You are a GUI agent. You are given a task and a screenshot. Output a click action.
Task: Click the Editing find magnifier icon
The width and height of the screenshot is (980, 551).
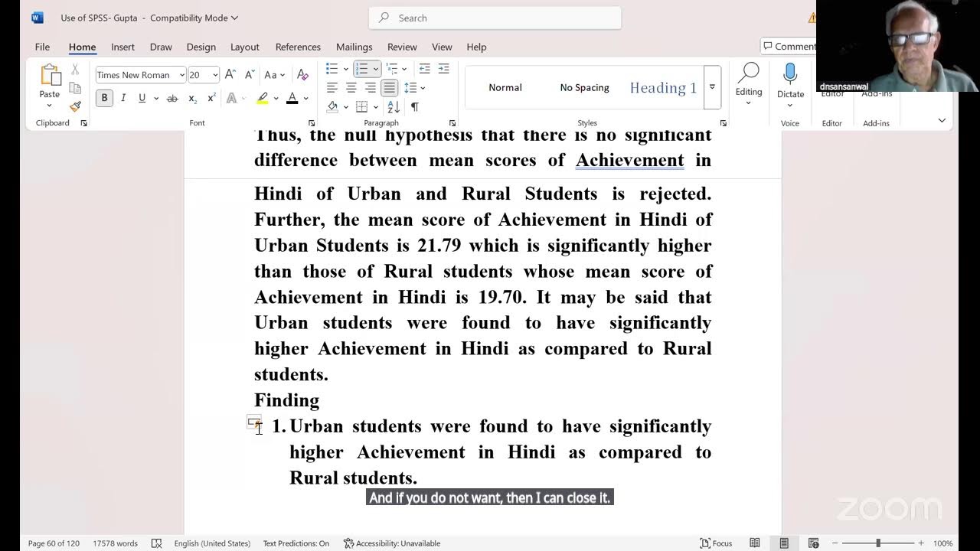point(748,73)
